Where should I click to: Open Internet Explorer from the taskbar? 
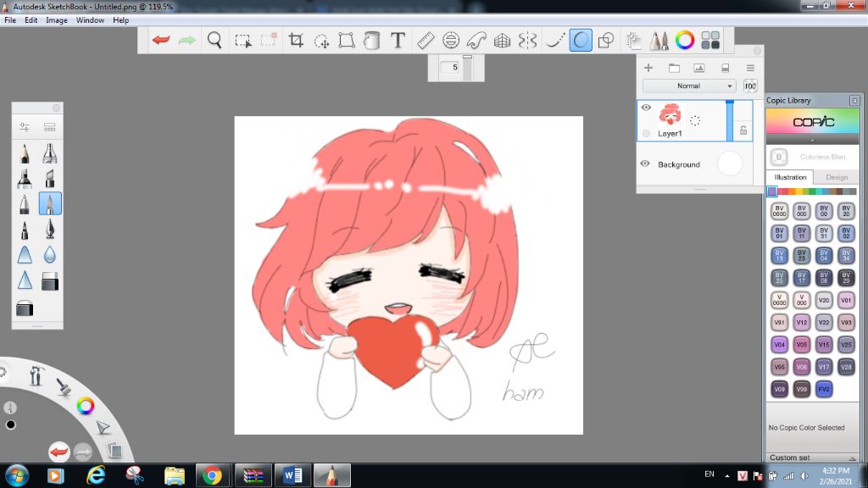(96, 475)
